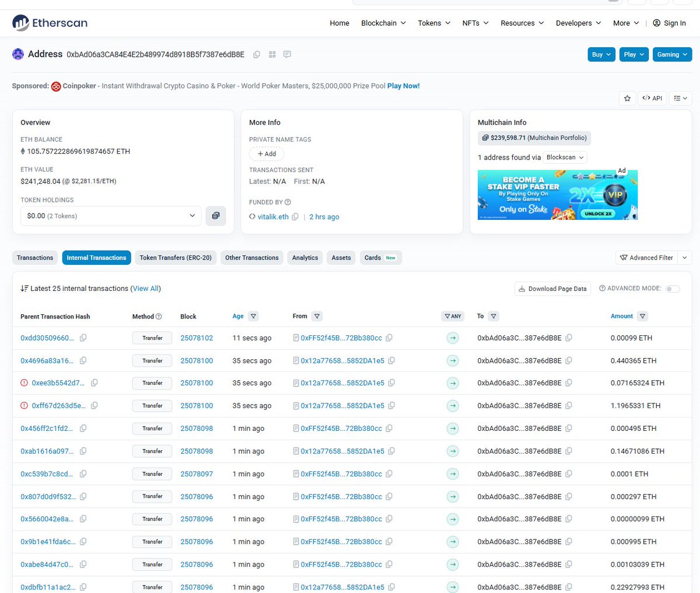Click the API button

tap(652, 98)
